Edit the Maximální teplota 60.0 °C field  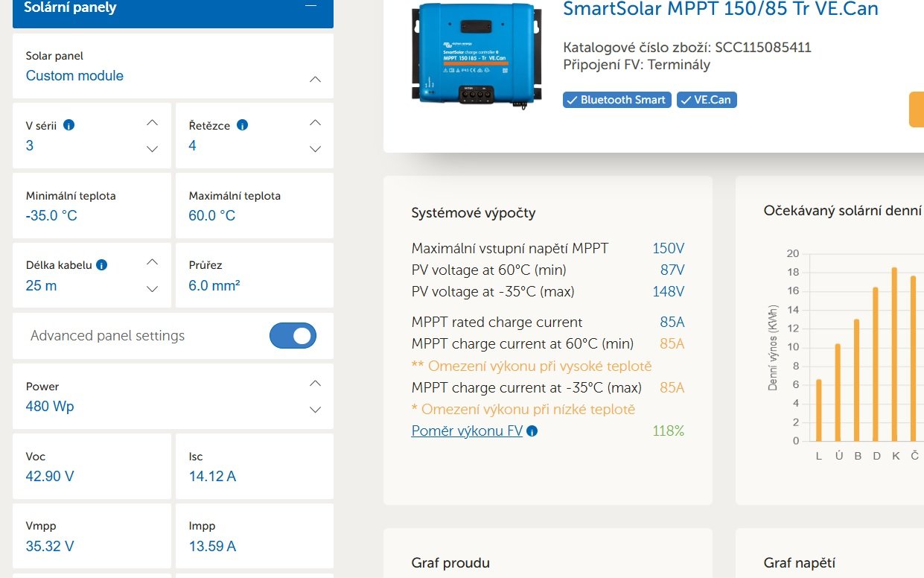coord(255,206)
